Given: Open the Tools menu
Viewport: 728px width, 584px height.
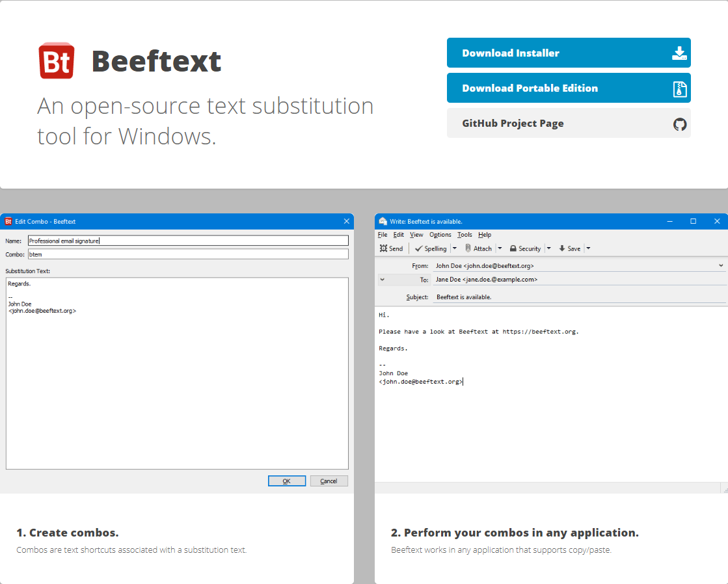Looking at the screenshot, I should pyautogui.click(x=465, y=235).
